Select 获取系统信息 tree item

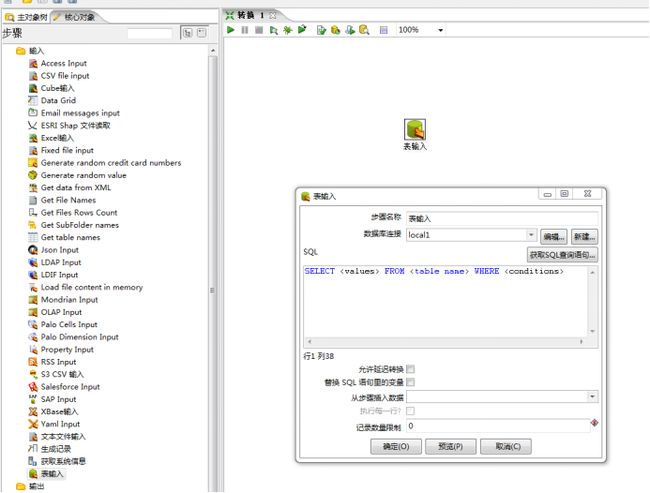point(63,461)
